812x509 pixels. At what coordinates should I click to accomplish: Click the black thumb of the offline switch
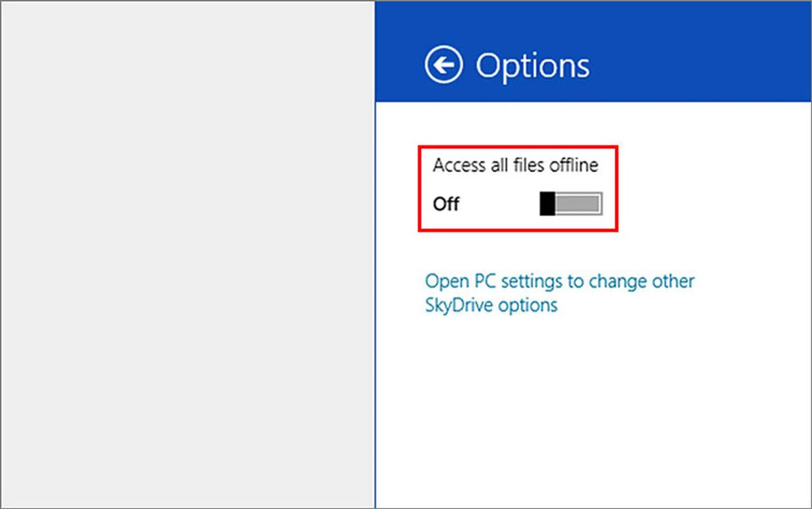point(547,204)
